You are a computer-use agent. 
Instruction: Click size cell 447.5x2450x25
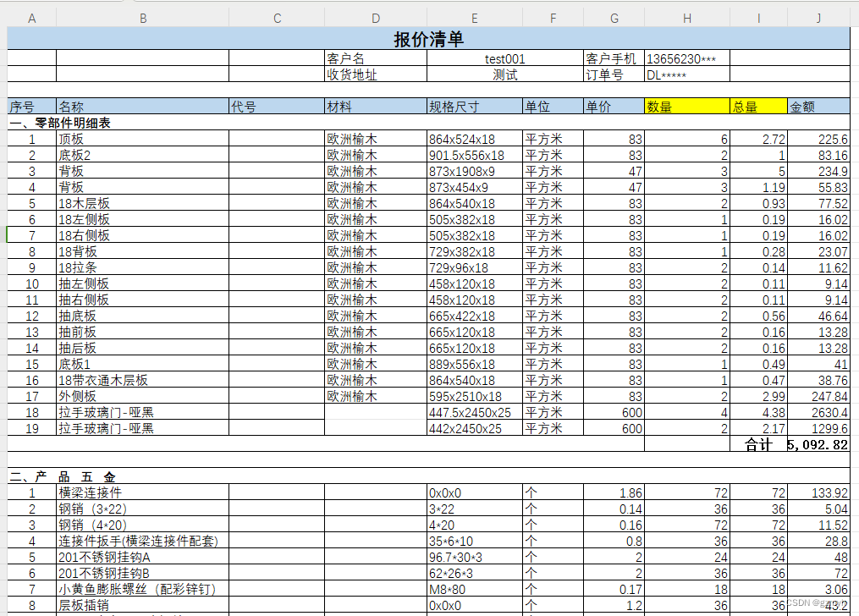click(475, 412)
